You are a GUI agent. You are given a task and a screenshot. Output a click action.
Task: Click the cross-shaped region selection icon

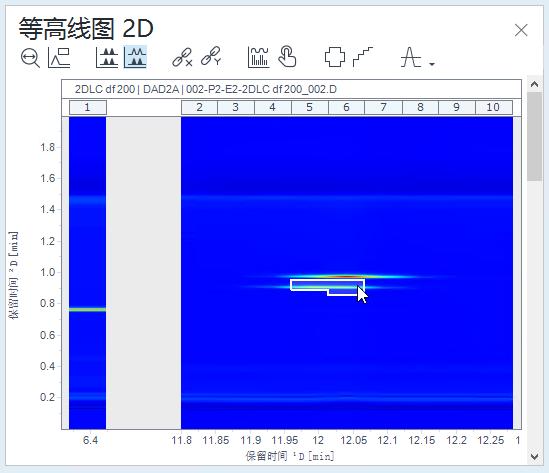point(335,57)
